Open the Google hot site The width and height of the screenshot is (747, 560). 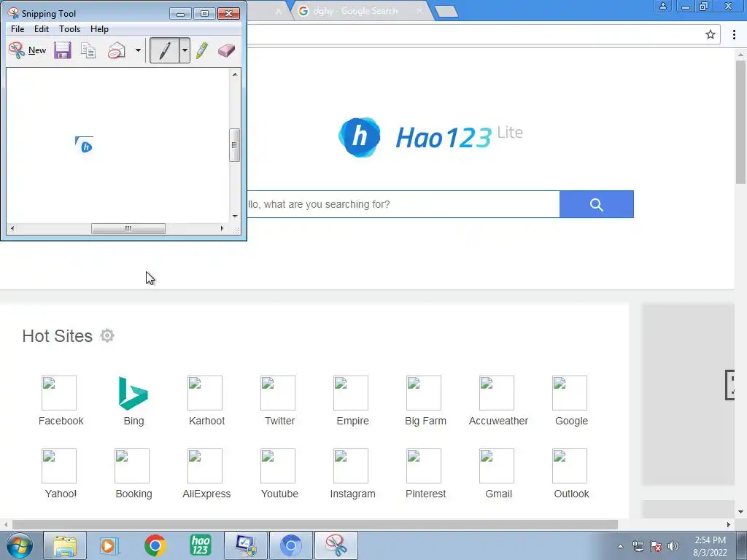tap(571, 401)
